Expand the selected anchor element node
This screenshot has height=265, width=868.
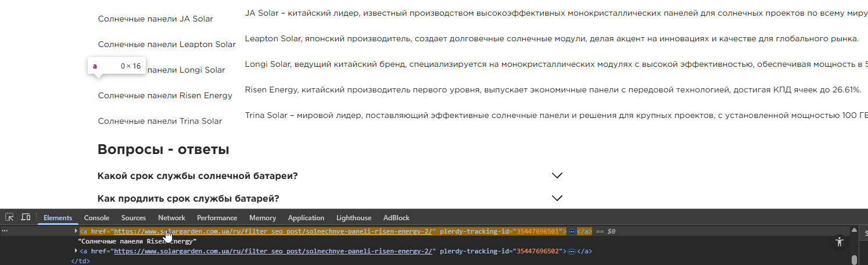coord(76,231)
